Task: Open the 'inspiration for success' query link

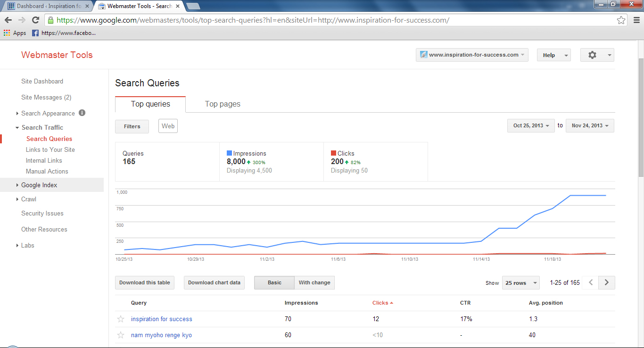Action: click(x=161, y=319)
